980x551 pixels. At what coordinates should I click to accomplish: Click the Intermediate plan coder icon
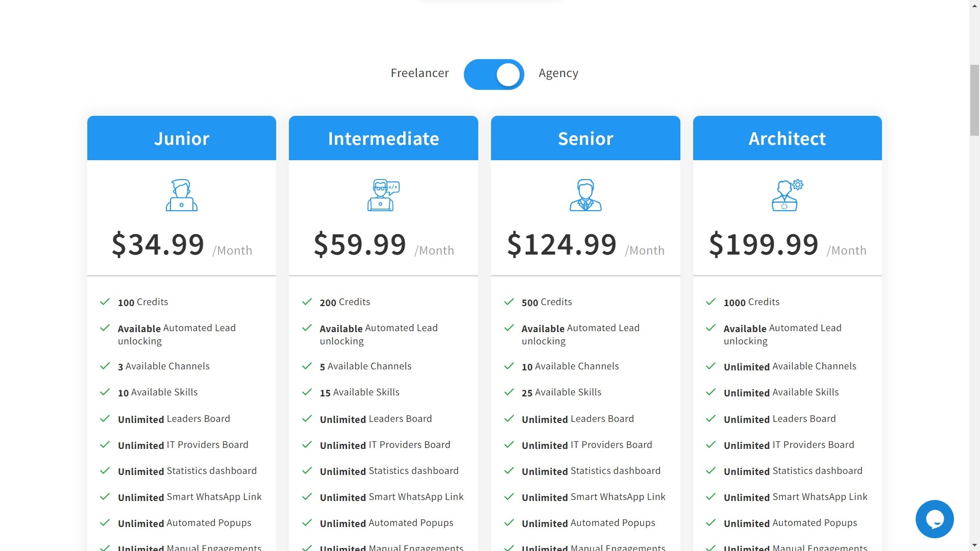[383, 195]
